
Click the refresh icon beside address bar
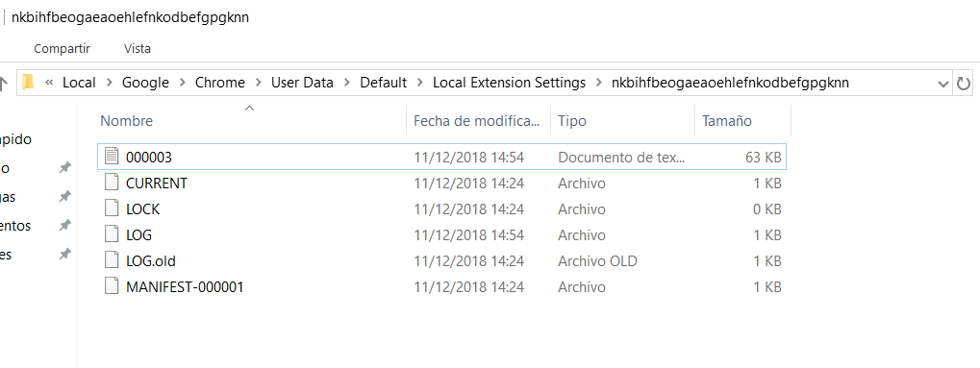coord(964,83)
